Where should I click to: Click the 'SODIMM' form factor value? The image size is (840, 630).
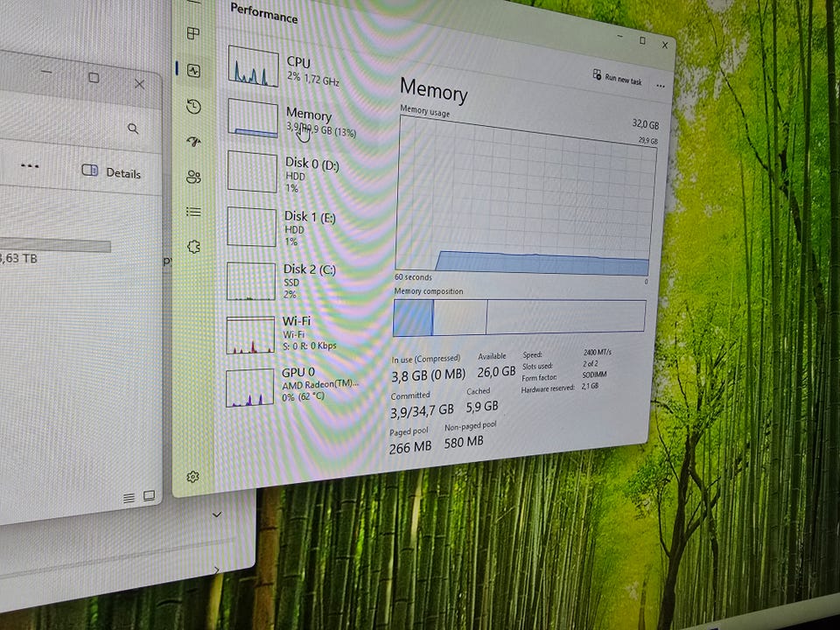pos(594,374)
